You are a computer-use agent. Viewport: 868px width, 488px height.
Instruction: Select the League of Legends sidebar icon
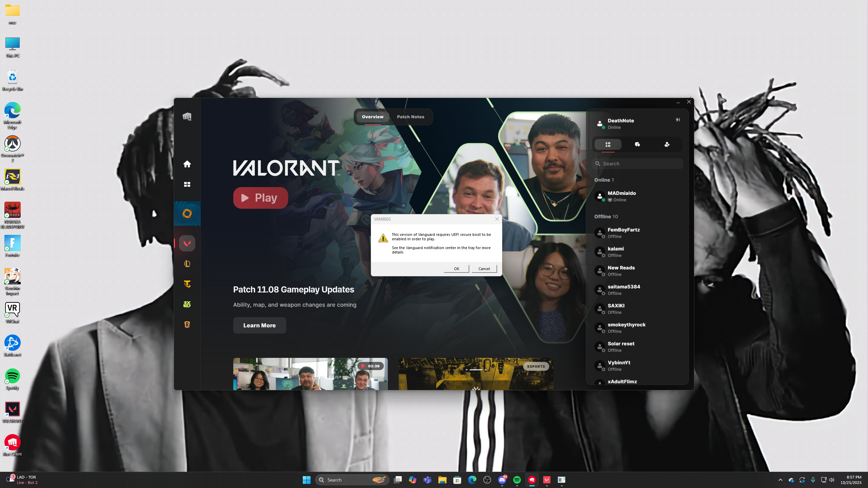point(187,264)
